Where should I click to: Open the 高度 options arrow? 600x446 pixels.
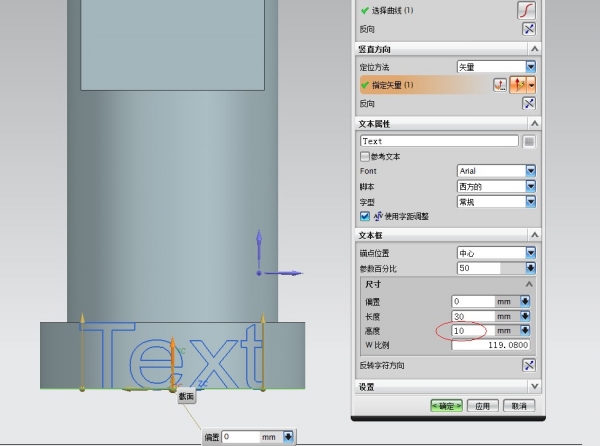point(525,330)
